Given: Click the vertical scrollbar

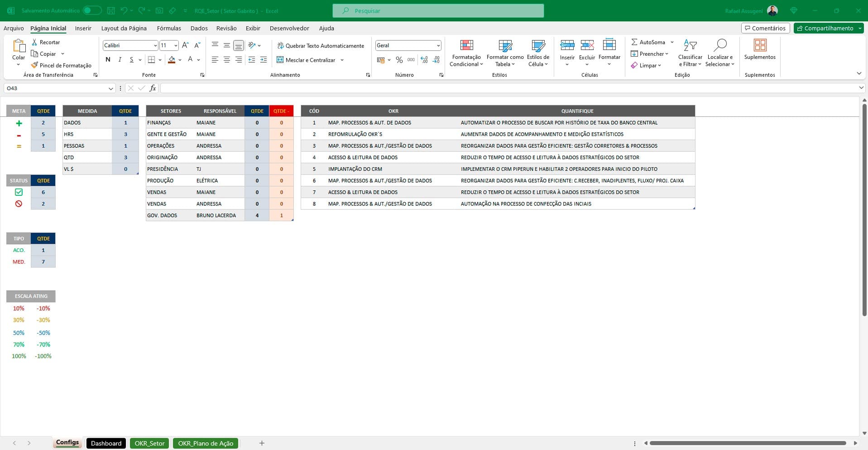Looking at the screenshot, I should tap(864, 210).
